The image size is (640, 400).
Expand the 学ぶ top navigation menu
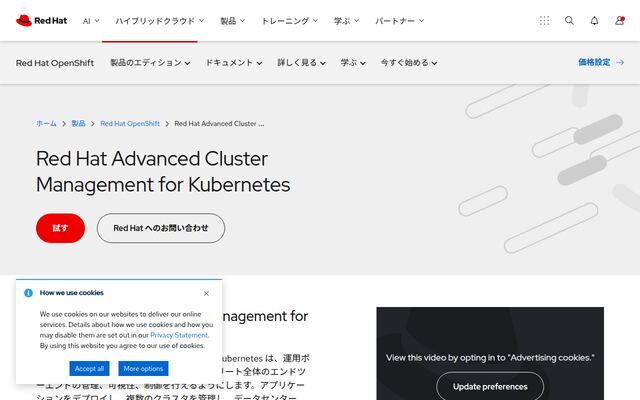[x=346, y=21]
